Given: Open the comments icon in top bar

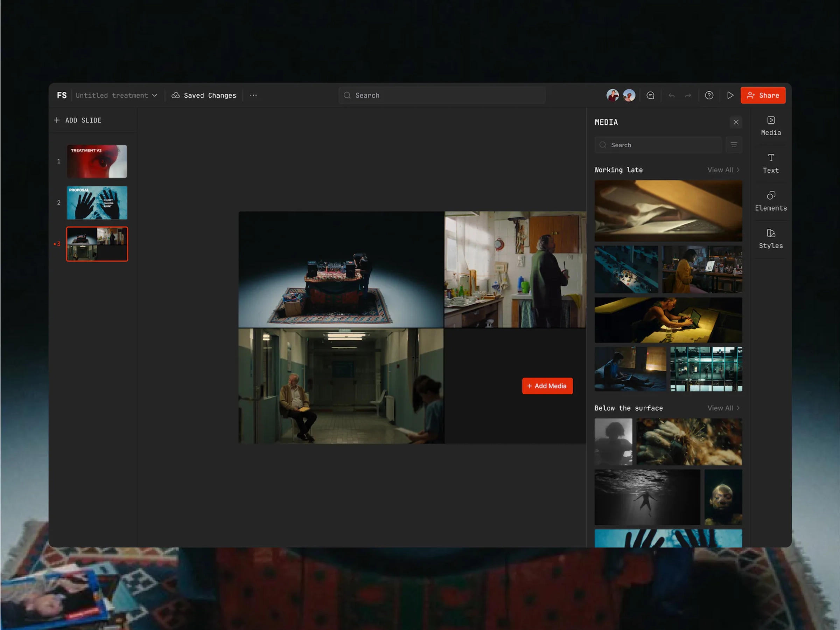Looking at the screenshot, I should 650,95.
